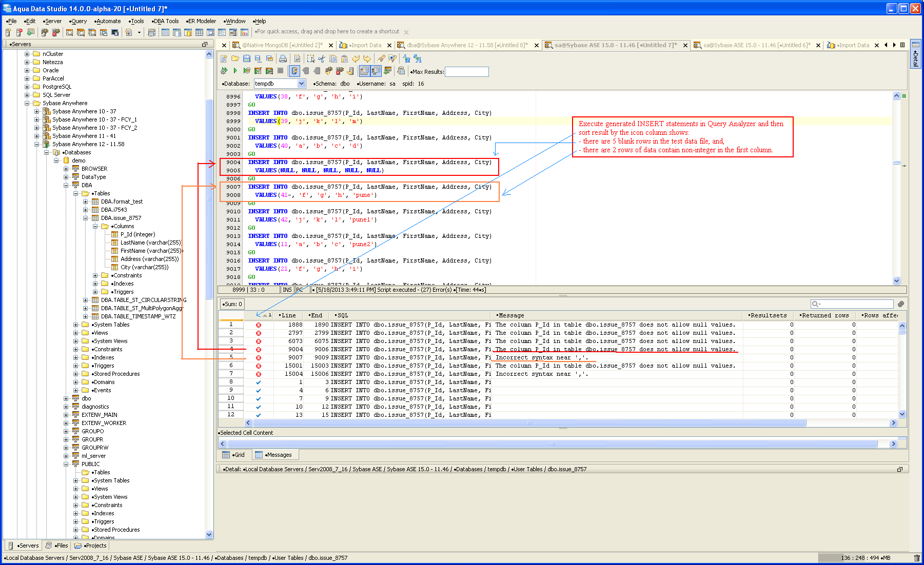
Task: Click the Open folder icon in editor toolbar
Action: [x=235, y=58]
